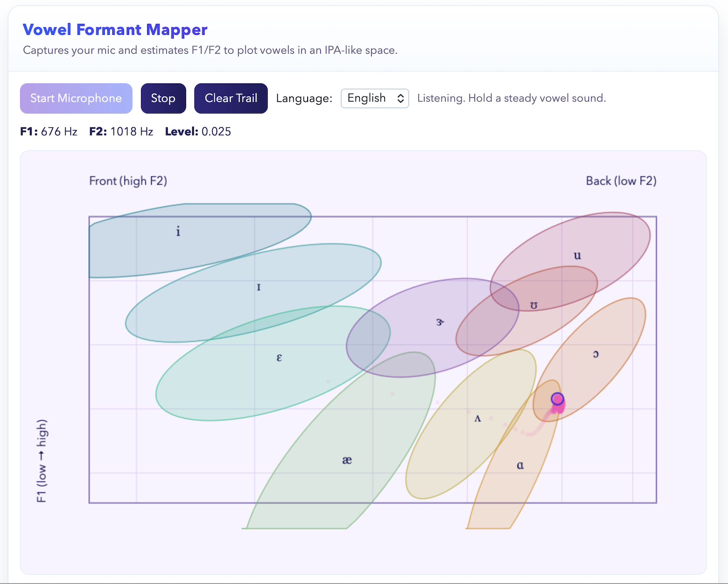728x584 pixels.
Task: Clear the trail with Clear Trail
Action: point(231,98)
